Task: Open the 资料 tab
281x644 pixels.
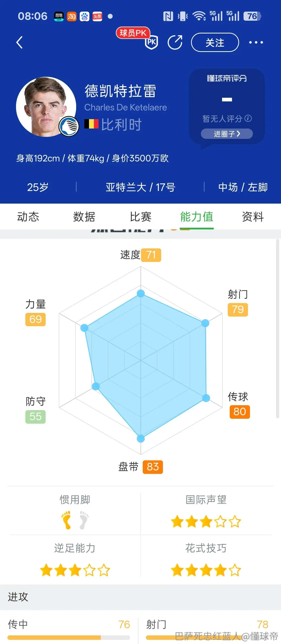Action: tap(253, 216)
